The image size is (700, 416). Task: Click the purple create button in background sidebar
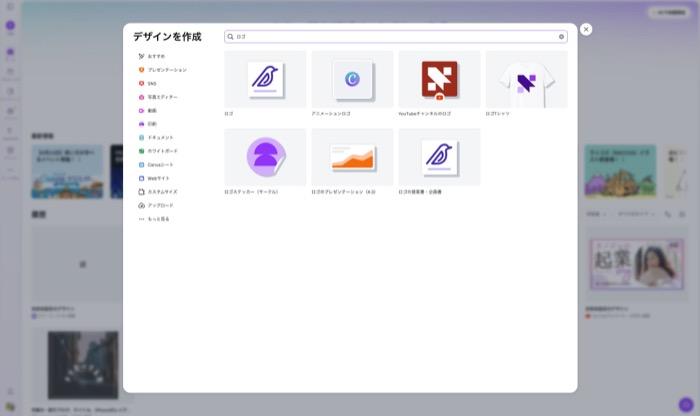(10, 25)
